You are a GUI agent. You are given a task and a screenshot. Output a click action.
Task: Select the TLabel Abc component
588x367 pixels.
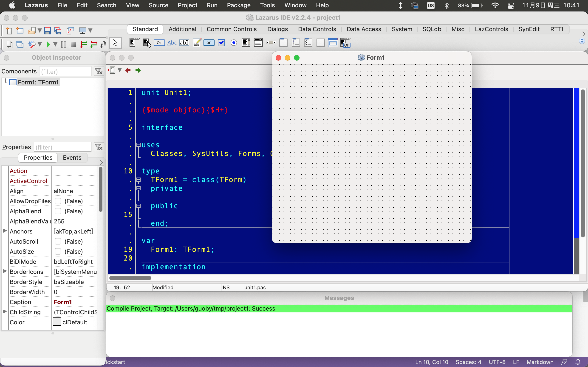[172, 43]
